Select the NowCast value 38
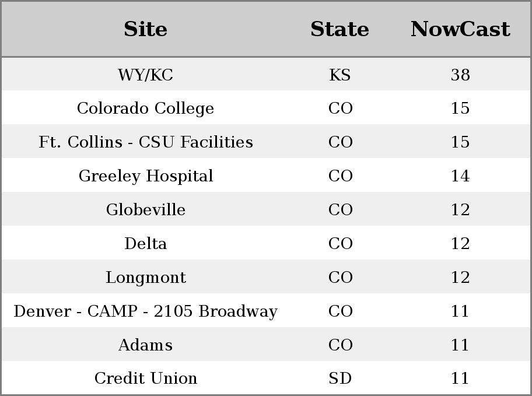The width and height of the screenshot is (532, 396). (460, 75)
